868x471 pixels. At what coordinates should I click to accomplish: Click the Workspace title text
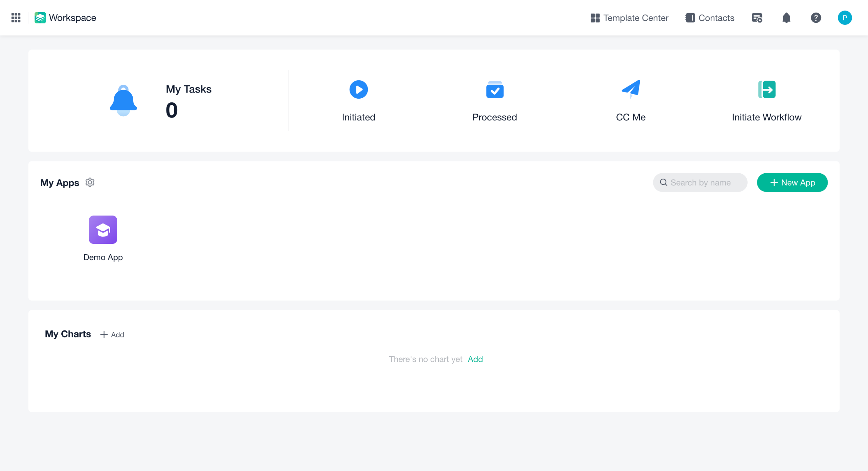click(73, 18)
